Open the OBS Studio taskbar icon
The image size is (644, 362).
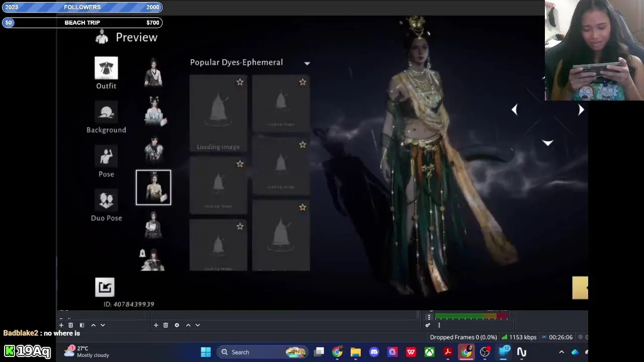485,352
